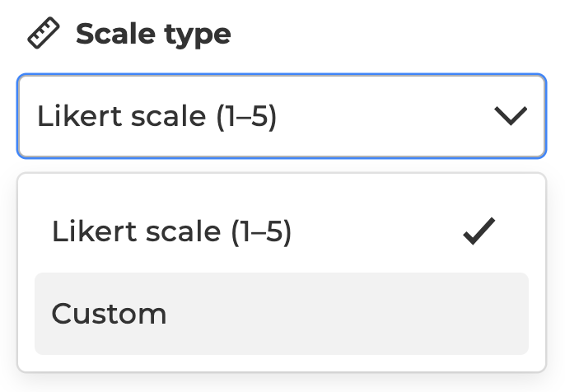
Task: Click the selected Likert scale text in the field
Action: coord(157,116)
